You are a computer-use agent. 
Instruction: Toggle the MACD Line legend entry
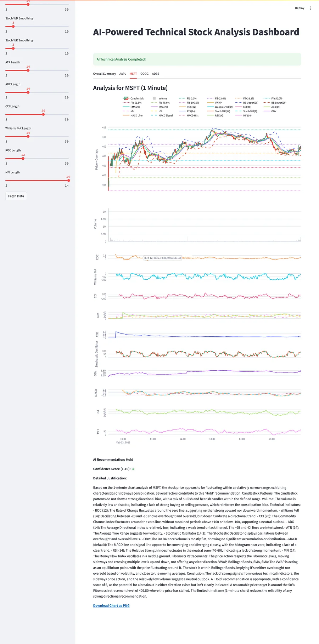133,115
